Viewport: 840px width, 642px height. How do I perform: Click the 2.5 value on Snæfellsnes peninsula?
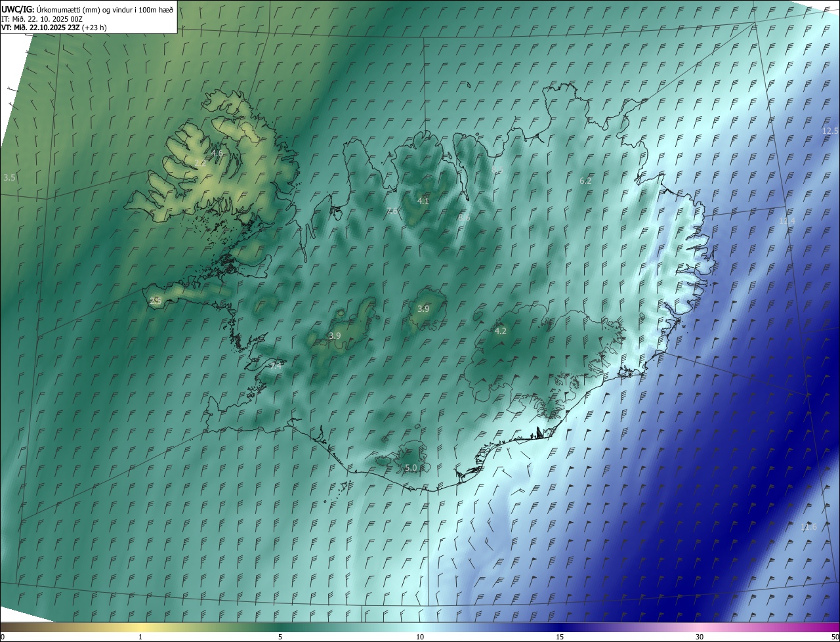(156, 300)
